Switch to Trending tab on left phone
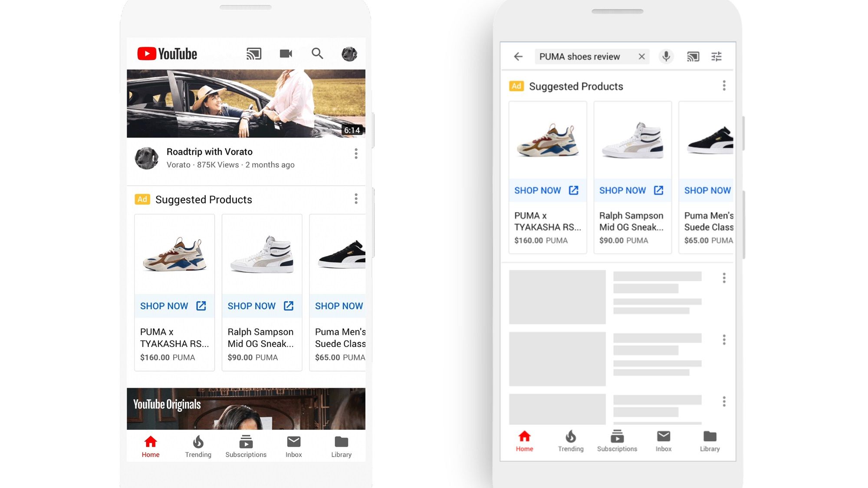 point(198,447)
